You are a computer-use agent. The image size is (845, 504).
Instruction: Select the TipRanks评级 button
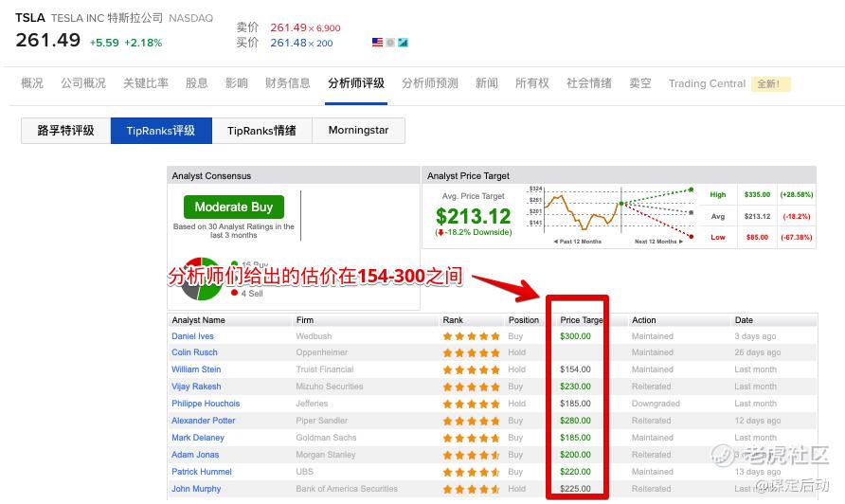[161, 131]
